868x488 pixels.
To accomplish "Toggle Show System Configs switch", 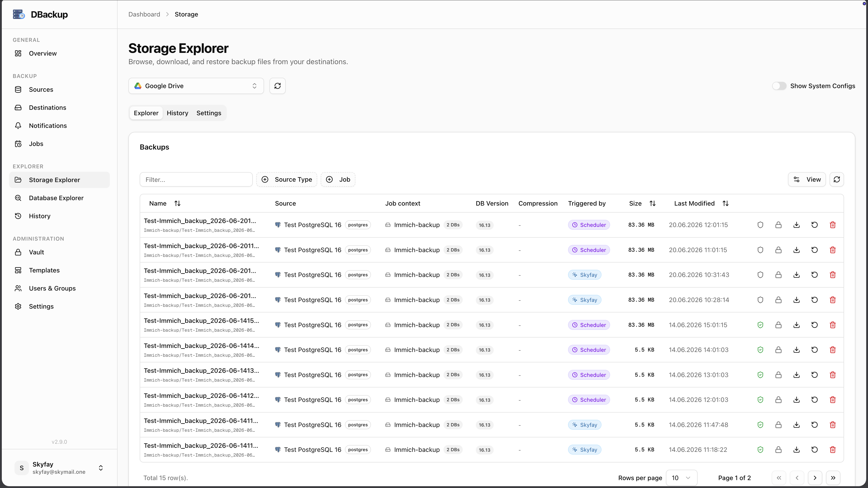I will pyautogui.click(x=779, y=86).
